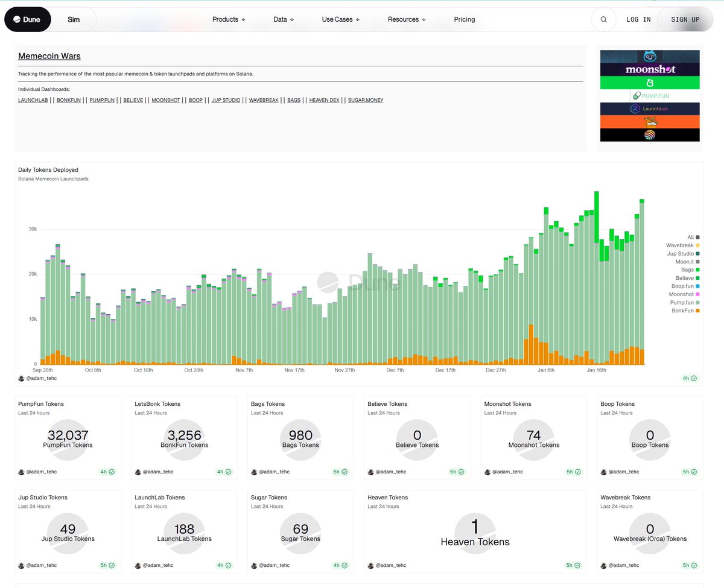Click author avatar on Bags Tokens card

click(x=254, y=472)
